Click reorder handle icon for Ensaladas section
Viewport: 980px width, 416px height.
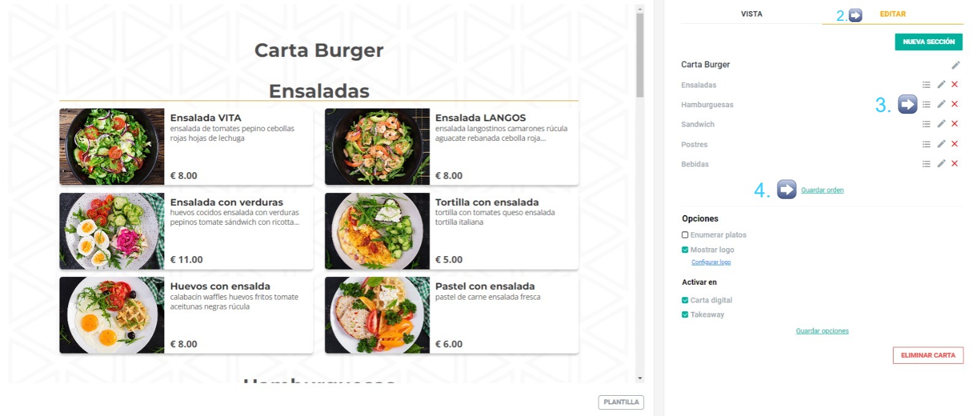pyautogui.click(x=926, y=85)
